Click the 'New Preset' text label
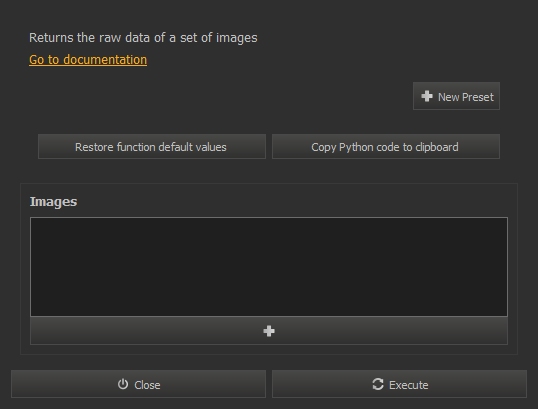This screenshot has width=538, height=409. tap(466, 97)
